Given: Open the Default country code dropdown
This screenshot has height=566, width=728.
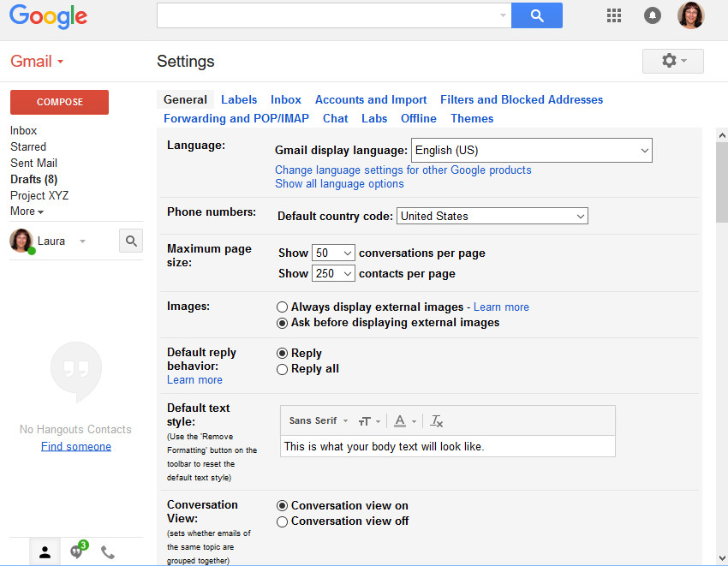Looking at the screenshot, I should [x=492, y=216].
